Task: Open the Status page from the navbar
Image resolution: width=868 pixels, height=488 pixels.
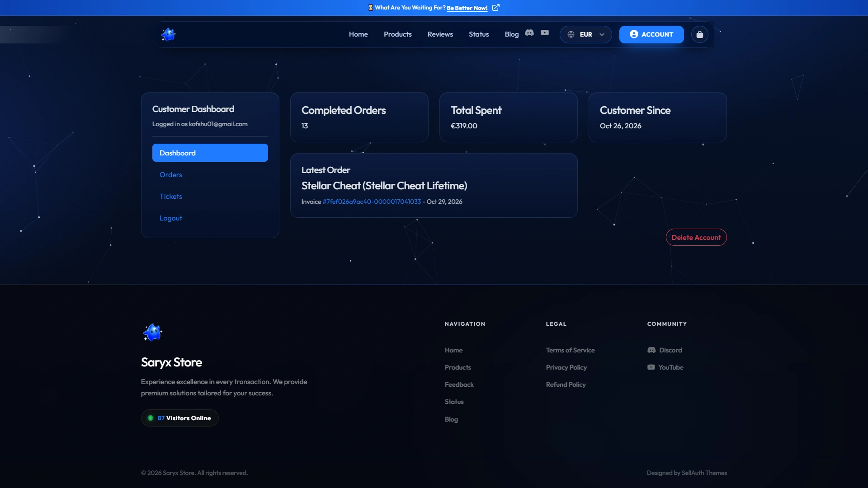Action: click(x=479, y=34)
